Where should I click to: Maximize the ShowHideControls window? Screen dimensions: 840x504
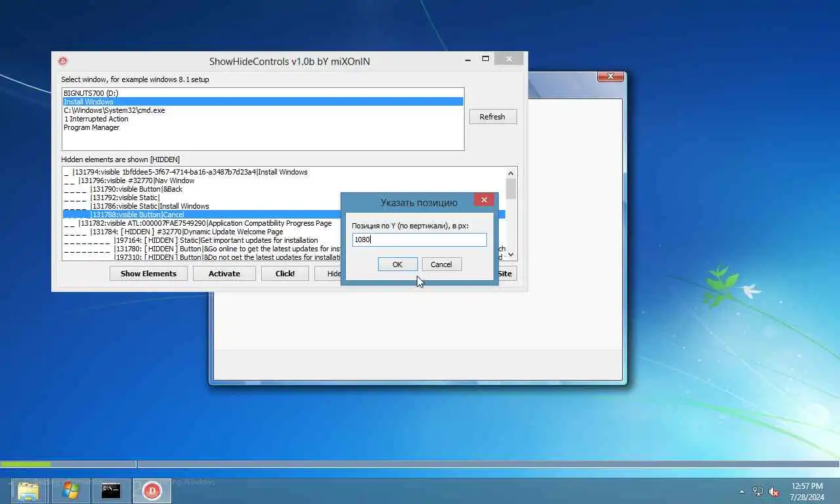[x=486, y=59]
